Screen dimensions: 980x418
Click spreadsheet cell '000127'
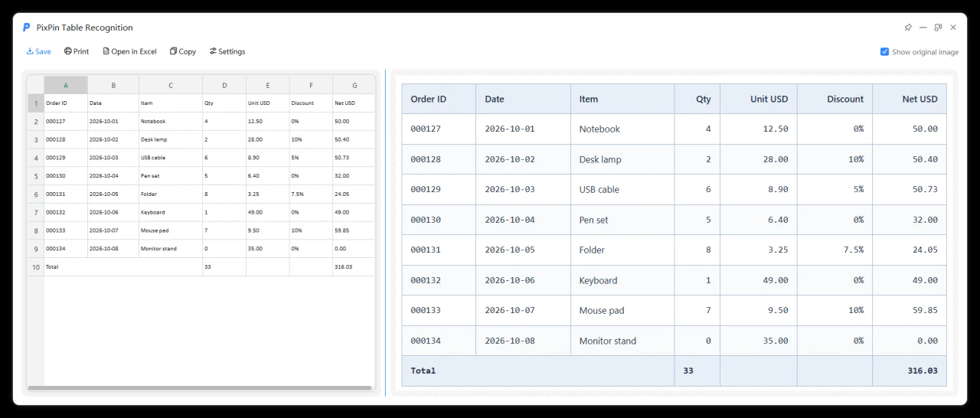66,121
